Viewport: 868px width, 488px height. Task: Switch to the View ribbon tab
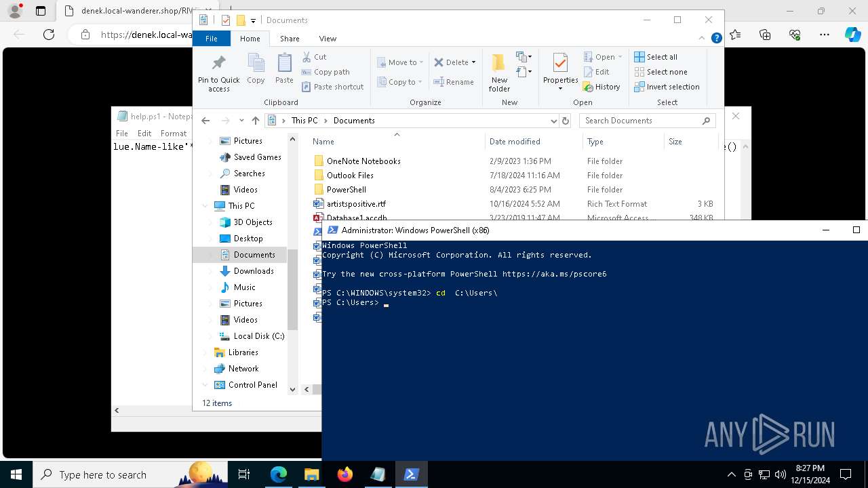tap(328, 39)
